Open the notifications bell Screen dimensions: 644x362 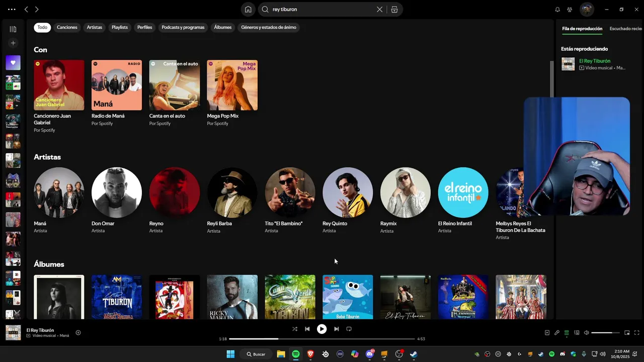[x=557, y=9]
